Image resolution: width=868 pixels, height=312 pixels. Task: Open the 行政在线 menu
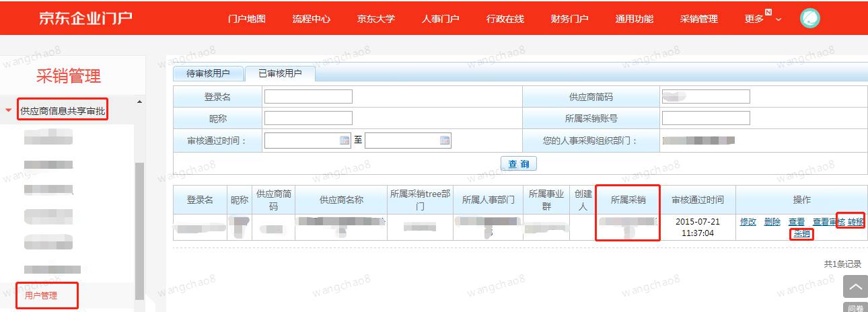pyautogui.click(x=505, y=19)
